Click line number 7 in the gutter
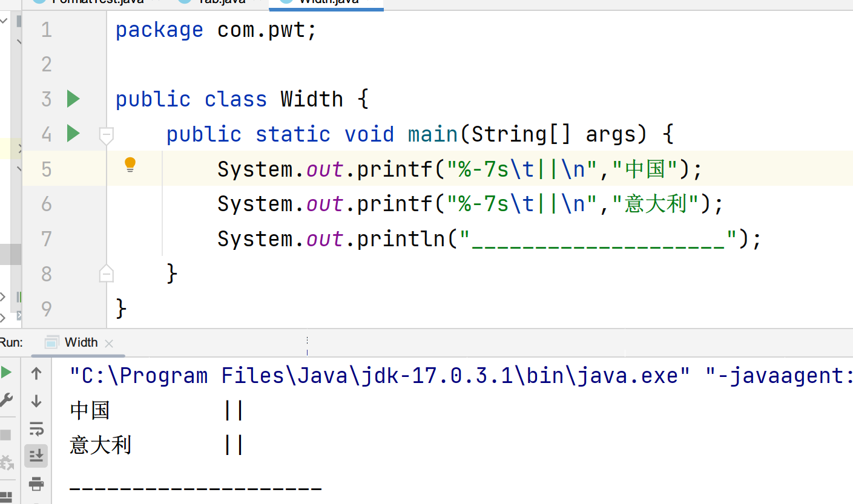 pos(47,239)
